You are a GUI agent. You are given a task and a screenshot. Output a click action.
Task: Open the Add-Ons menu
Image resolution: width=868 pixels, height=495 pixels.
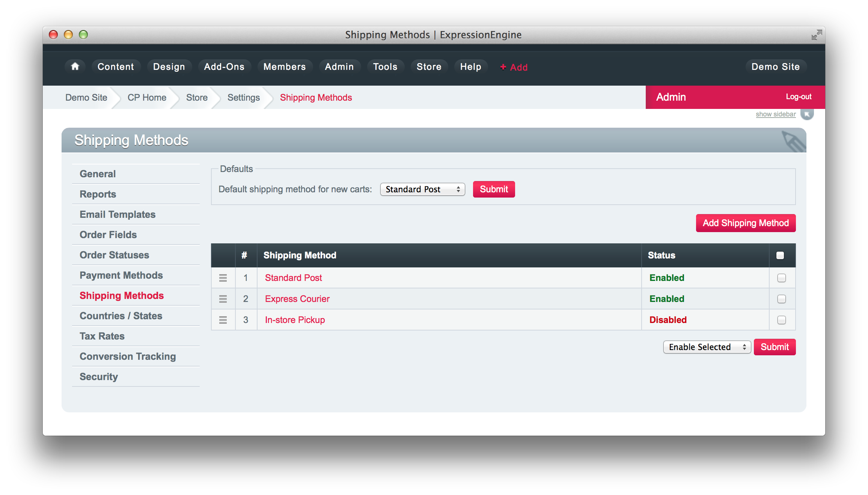click(224, 67)
